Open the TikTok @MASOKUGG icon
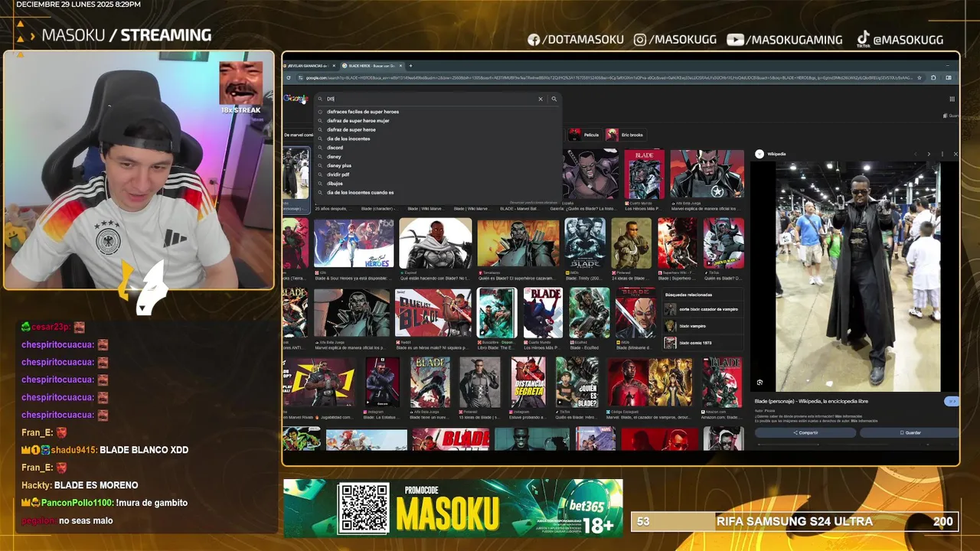The height and width of the screenshot is (551, 980). [863, 39]
